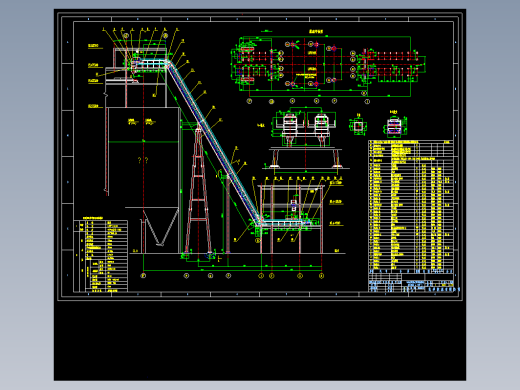
Task: Click the yellow title above the foundation plan
Action: tap(316, 32)
